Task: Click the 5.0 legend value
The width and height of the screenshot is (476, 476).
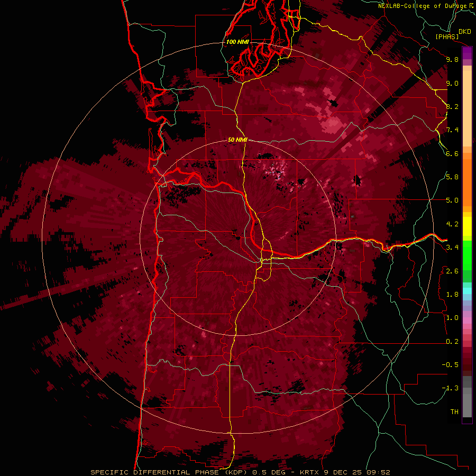Action: click(x=452, y=200)
